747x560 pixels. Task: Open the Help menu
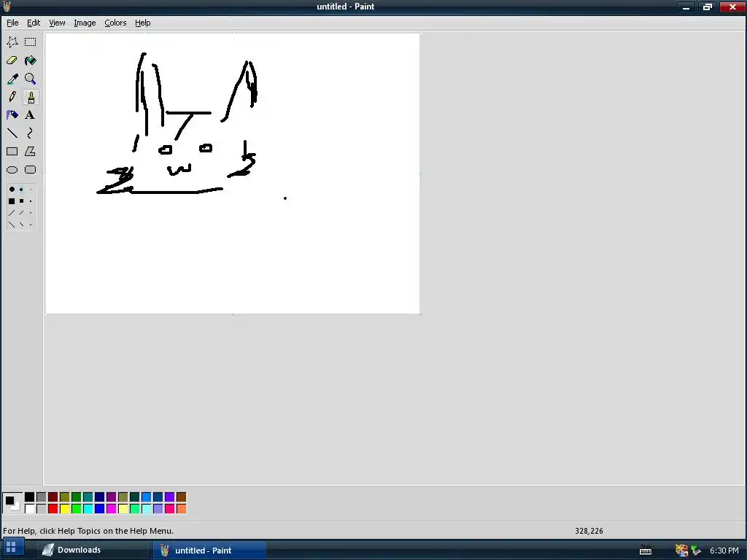[142, 23]
